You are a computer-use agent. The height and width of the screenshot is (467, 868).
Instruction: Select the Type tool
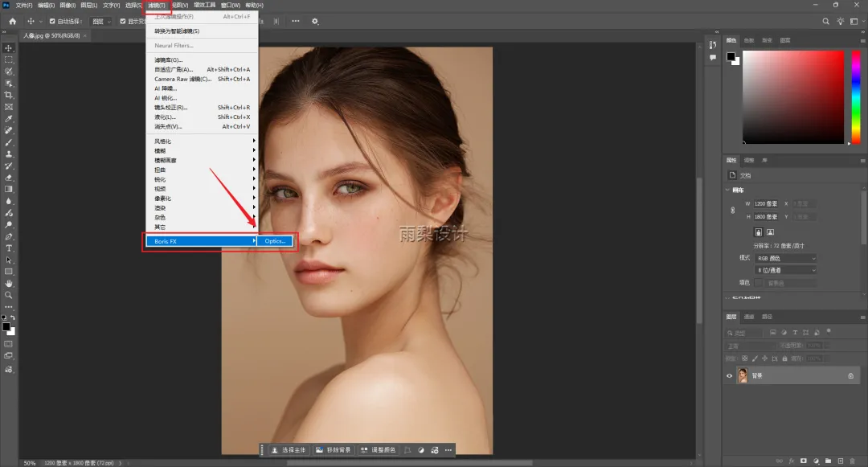(x=9, y=248)
